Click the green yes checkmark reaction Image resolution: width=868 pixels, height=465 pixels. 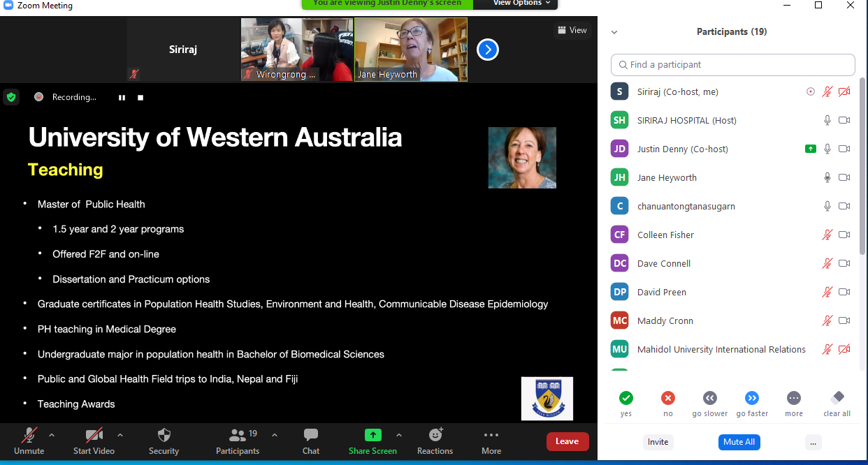tap(625, 398)
